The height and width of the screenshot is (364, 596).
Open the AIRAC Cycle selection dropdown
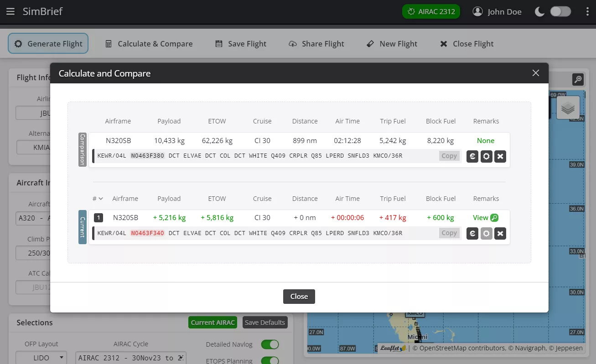tap(130, 358)
